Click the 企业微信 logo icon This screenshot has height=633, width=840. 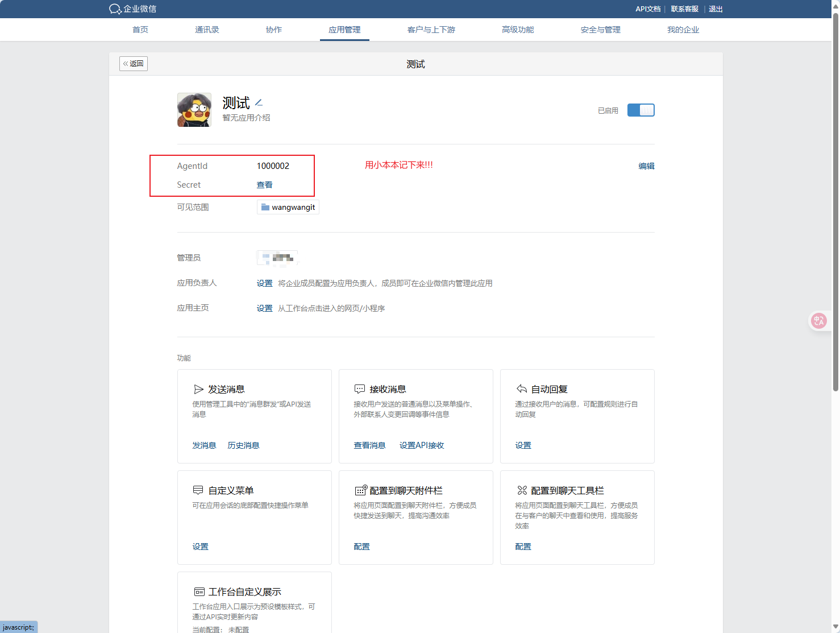click(115, 9)
